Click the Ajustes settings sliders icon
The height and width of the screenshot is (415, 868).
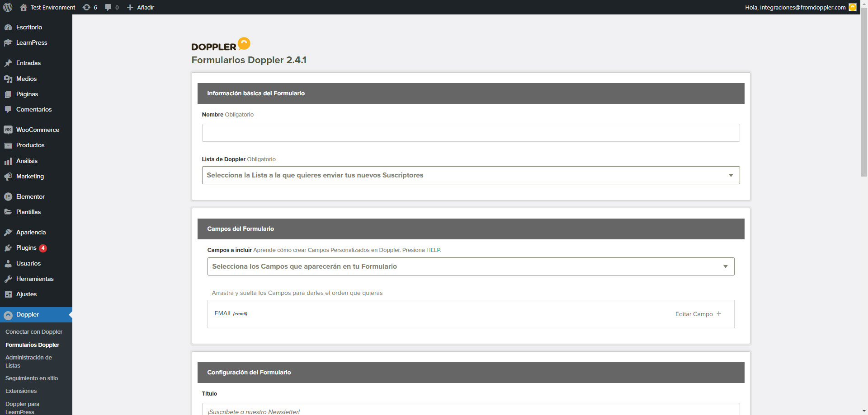pyautogui.click(x=8, y=294)
